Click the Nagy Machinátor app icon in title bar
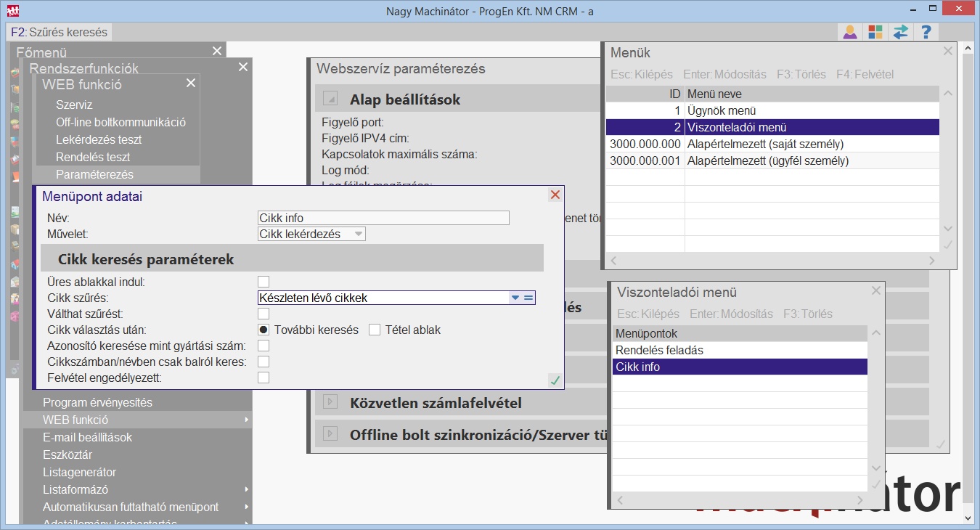 (12, 11)
